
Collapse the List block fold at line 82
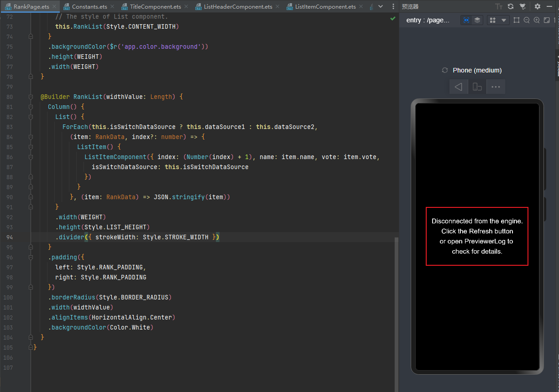[x=31, y=117]
